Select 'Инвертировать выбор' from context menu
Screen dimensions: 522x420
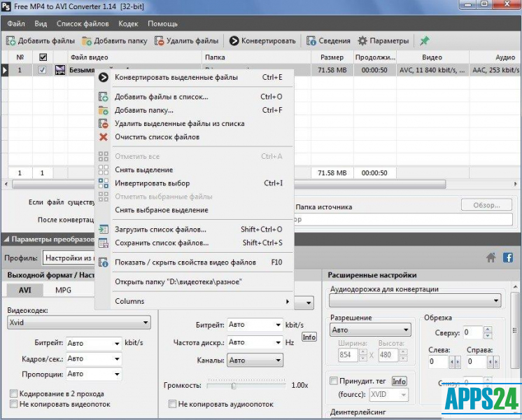click(152, 183)
